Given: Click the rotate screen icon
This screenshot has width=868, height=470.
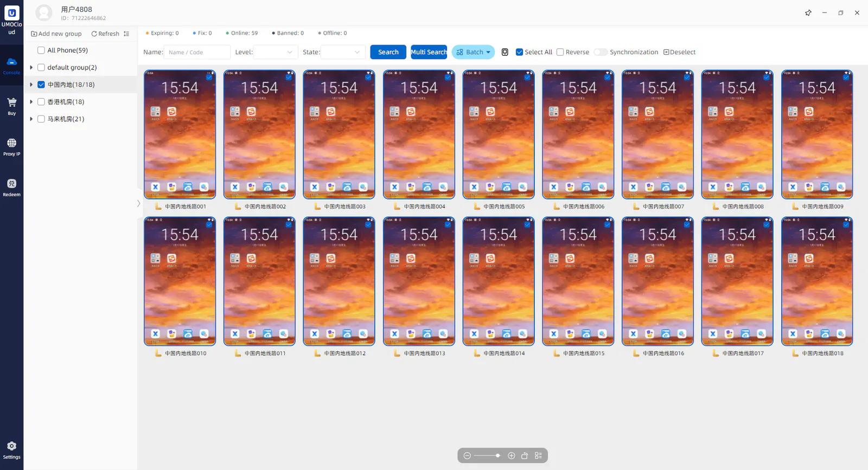Looking at the screenshot, I should pos(525,456).
